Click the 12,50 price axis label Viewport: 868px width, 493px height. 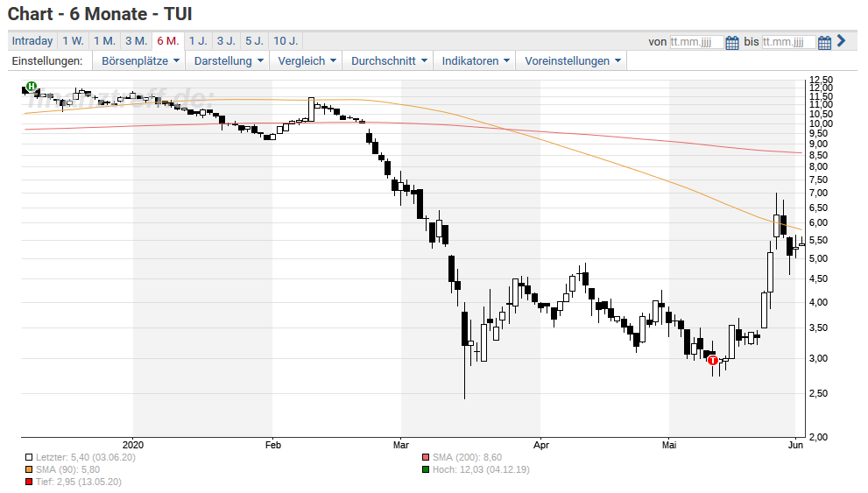(821, 81)
